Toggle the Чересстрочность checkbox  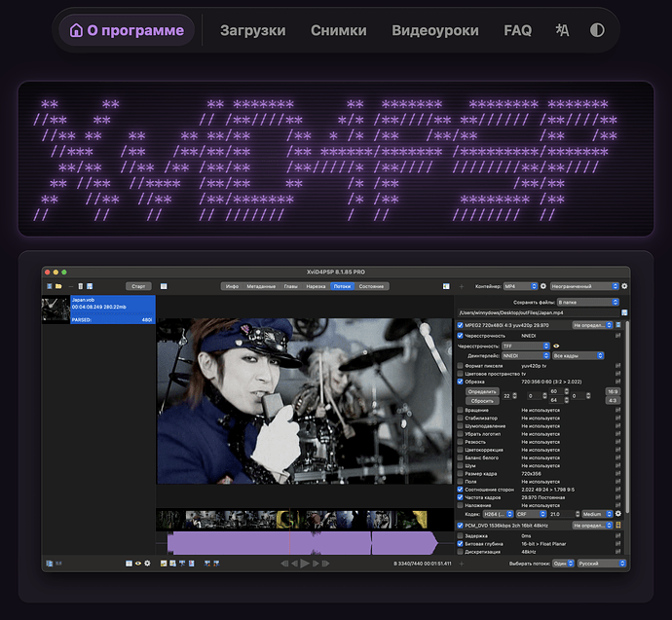coord(461,336)
